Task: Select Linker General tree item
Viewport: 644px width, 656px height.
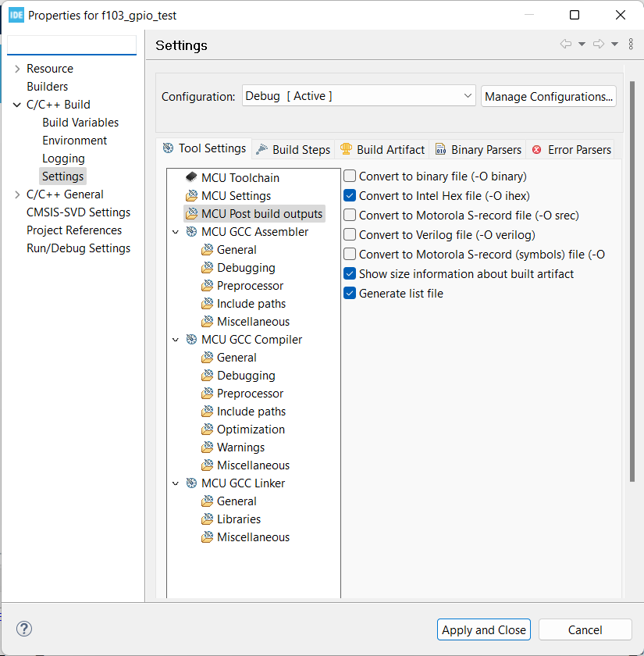Action: tap(237, 501)
